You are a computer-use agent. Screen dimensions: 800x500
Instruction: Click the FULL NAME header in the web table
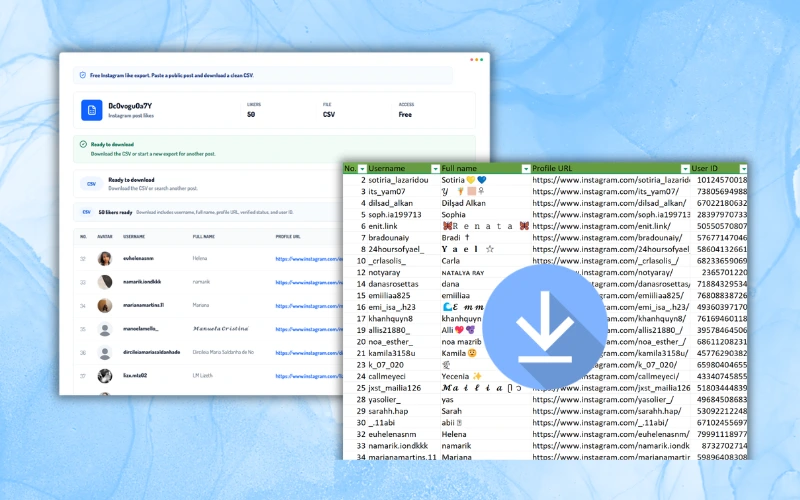(x=204, y=237)
